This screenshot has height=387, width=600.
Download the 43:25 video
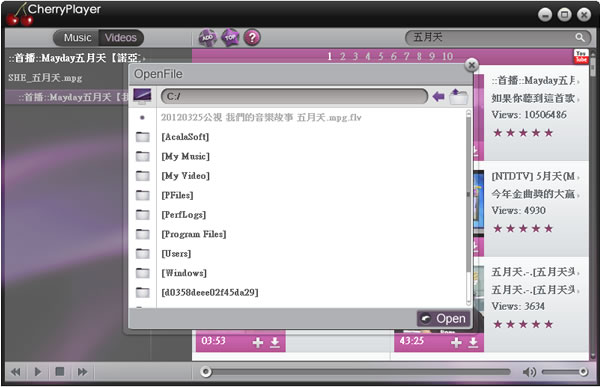pos(473,342)
